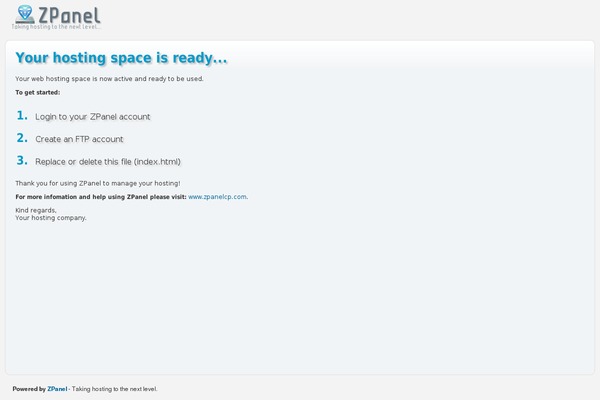Open the www.zpanelcp.com link
This screenshot has width=600, height=400.
coord(217,197)
